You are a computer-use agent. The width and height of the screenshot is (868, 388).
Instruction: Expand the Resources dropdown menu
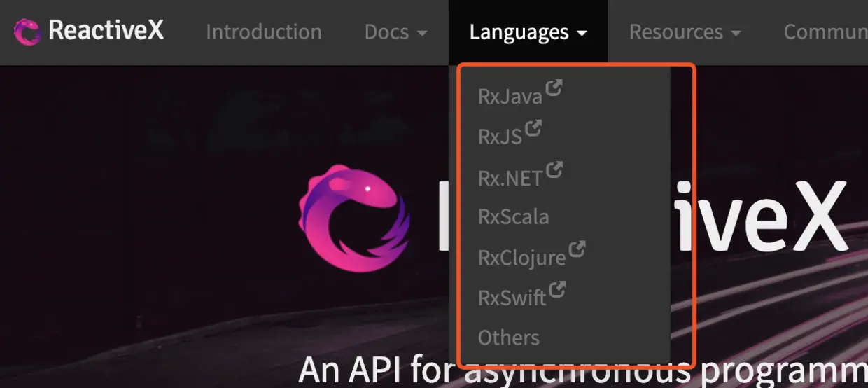tap(685, 32)
